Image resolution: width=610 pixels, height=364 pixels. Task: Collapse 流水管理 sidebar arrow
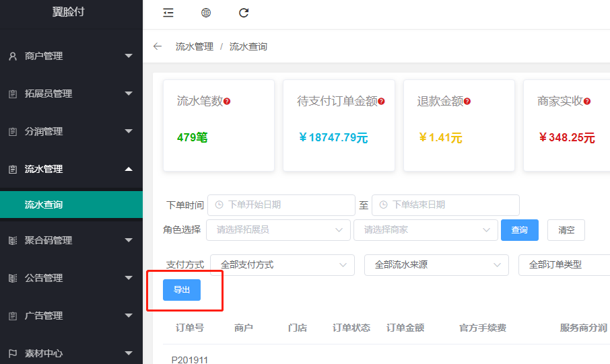coord(129,169)
